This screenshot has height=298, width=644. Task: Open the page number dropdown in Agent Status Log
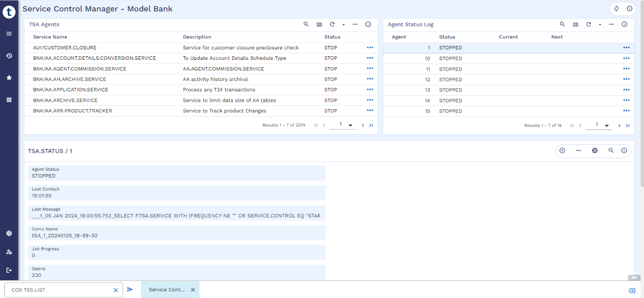click(x=607, y=126)
